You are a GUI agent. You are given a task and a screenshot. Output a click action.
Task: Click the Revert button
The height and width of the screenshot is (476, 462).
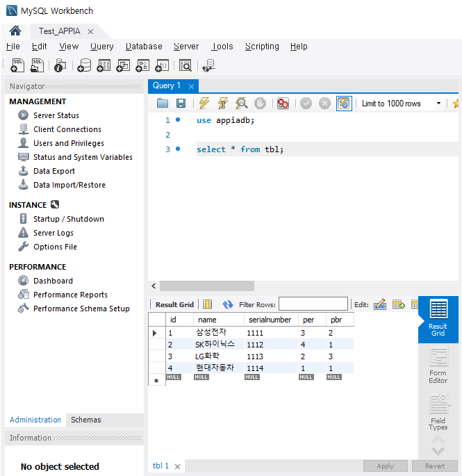coord(435,466)
